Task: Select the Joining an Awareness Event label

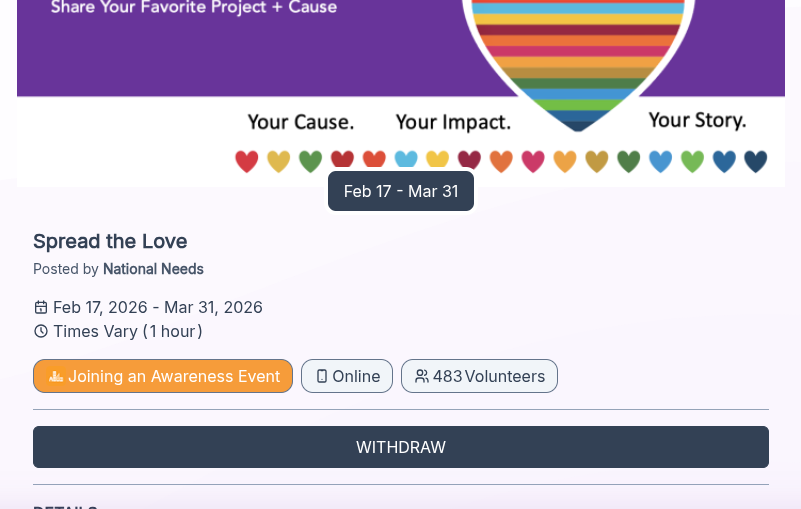Action: click(174, 376)
